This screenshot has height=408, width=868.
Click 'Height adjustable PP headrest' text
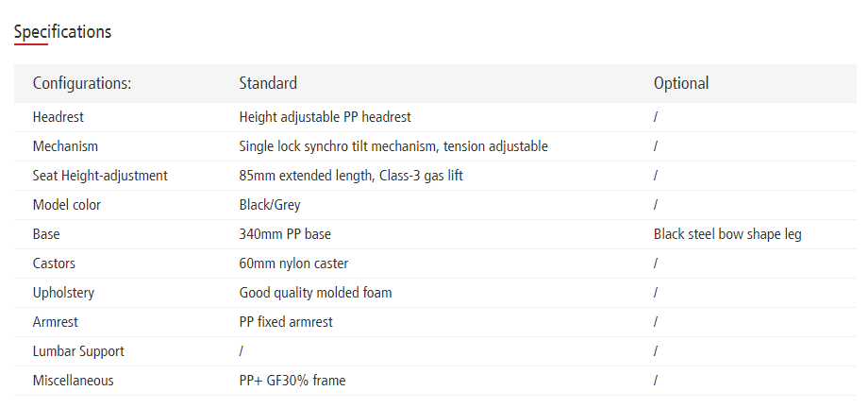click(325, 117)
